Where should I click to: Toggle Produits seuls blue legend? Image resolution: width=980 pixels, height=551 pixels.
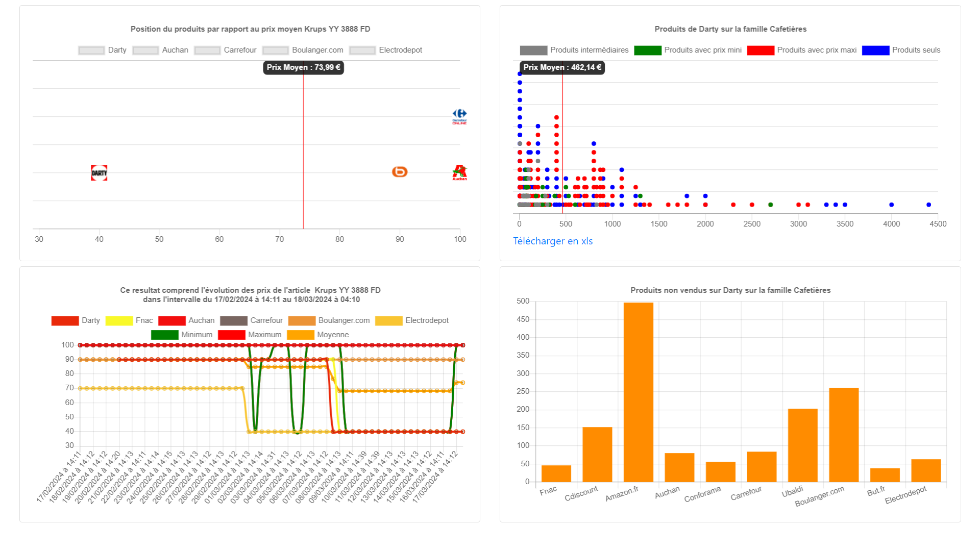[901, 50]
